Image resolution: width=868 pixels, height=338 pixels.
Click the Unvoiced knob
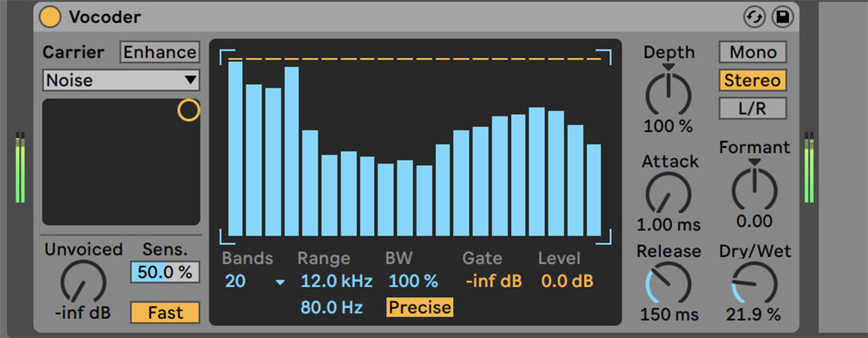click(83, 282)
